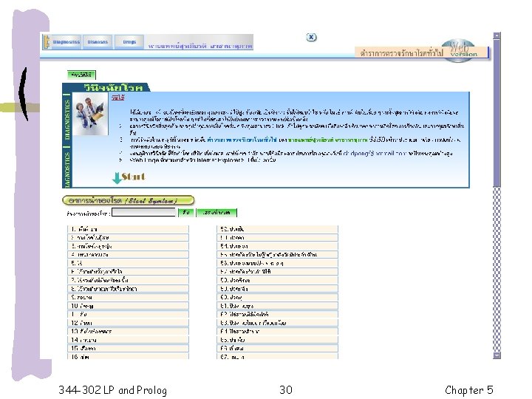This screenshot has width=532, height=399.
Task: Focus the symptom search input field
Action: pyautogui.click(x=143, y=212)
